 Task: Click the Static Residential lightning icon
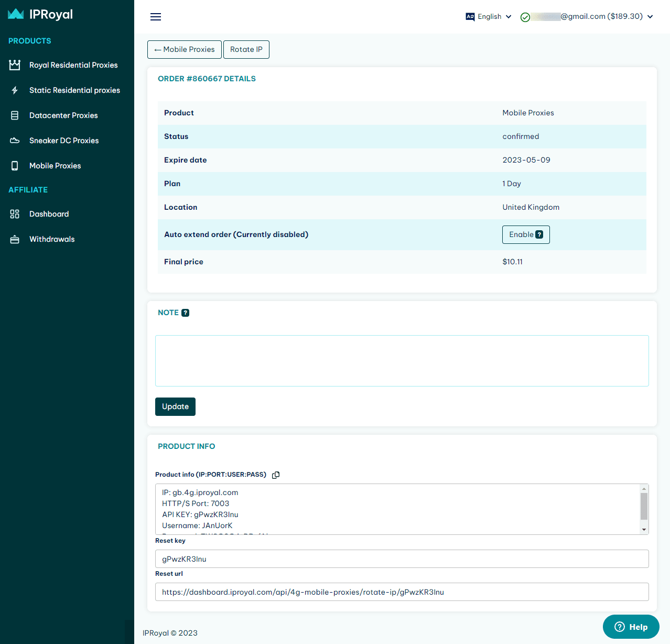tap(15, 90)
